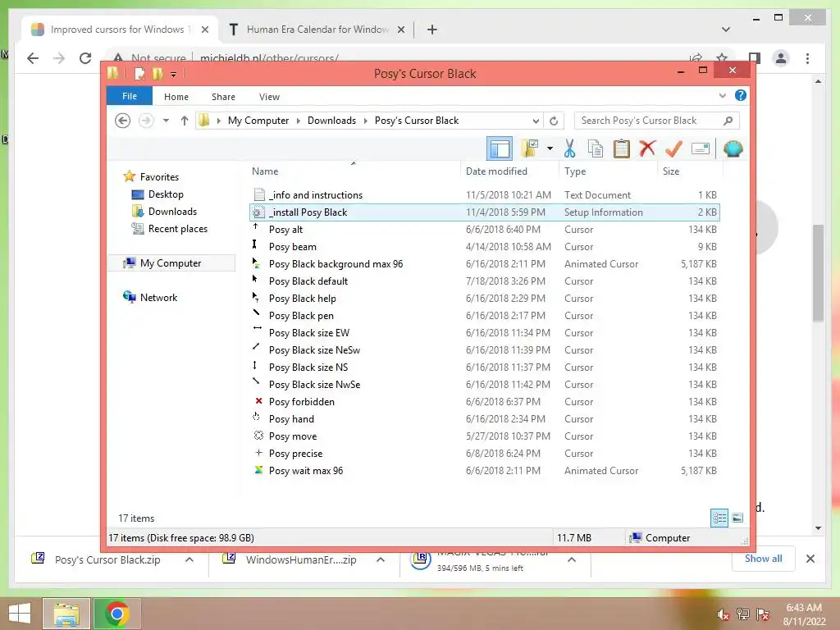840x630 pixels.
Task: Open File Explorer from the taskbar
Action: click(x=66, y=614)
